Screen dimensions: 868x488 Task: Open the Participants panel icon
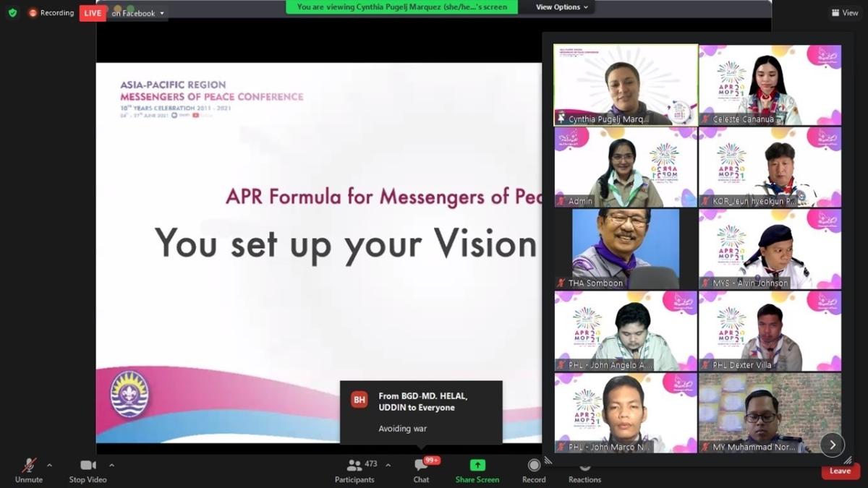coord(354,466)
